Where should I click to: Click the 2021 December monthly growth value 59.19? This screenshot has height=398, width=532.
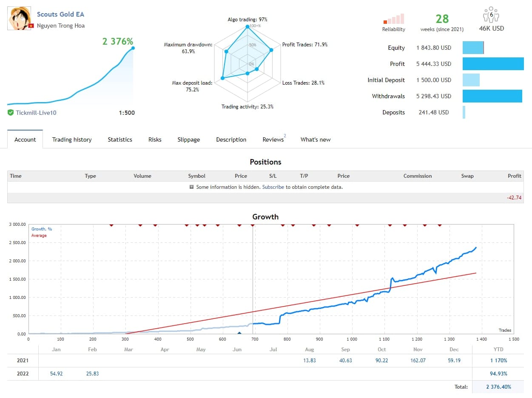click(x=454, y=361)
